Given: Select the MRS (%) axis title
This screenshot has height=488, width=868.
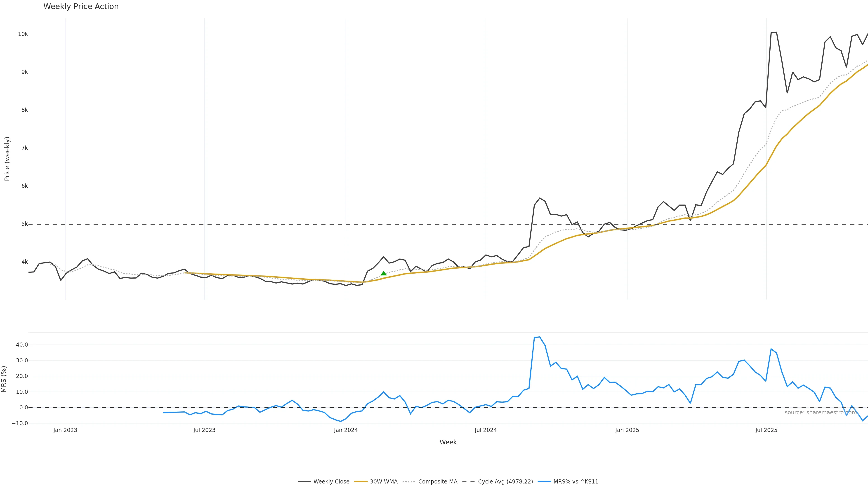Looking at the screenshot, I should [x=4, y=379].
